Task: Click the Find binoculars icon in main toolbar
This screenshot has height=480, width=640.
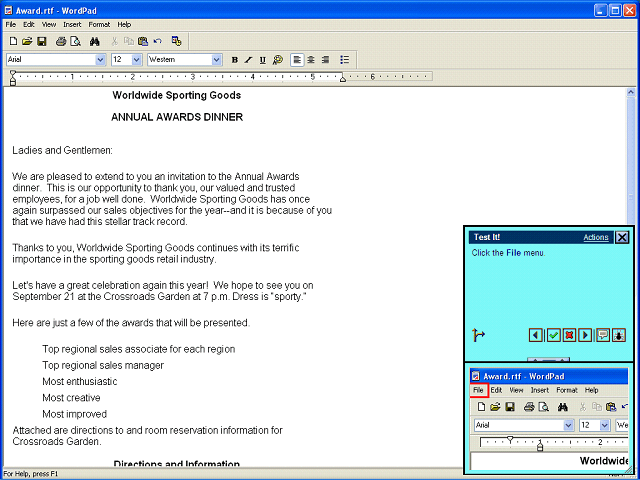Action: tap(95, 41)
